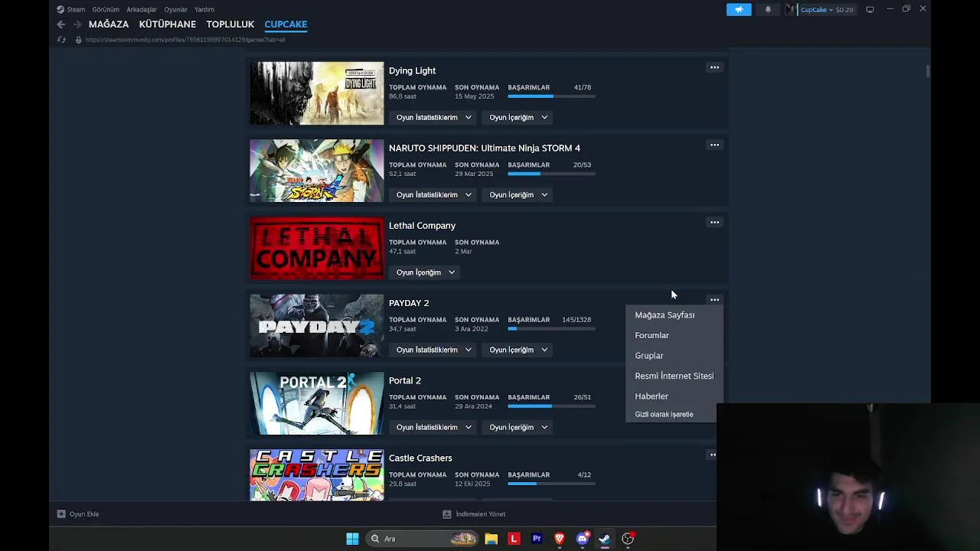Select Haberler in the context menu
980x551 pixels.
pos(651,396)
